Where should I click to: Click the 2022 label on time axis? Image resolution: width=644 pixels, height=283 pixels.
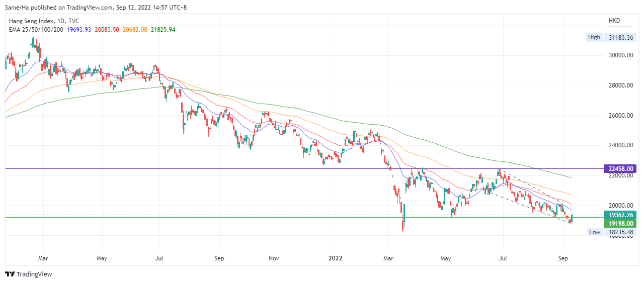tap(335, 258)
